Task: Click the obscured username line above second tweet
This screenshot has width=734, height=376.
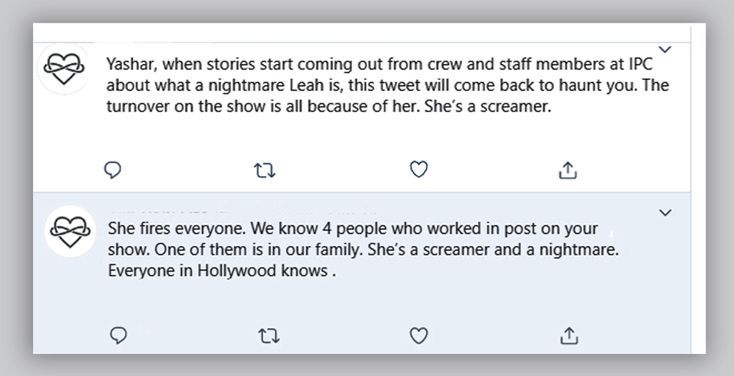Action: 243,212
